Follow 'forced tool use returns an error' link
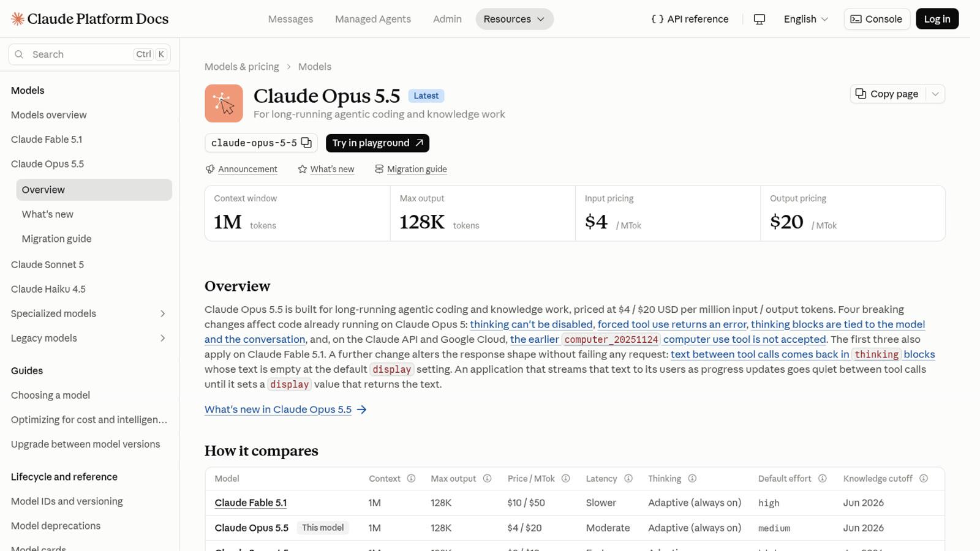 coord(672,324)
